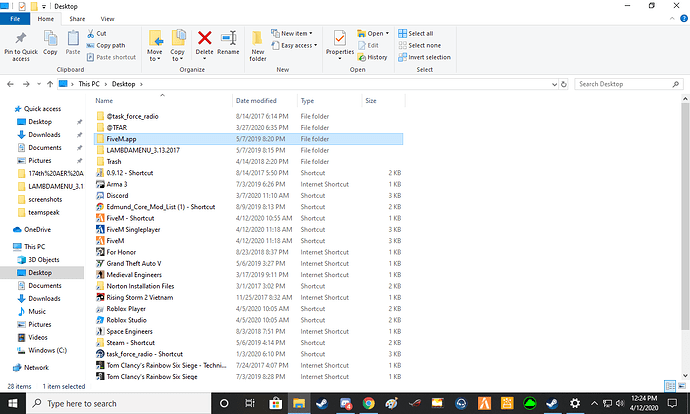
Task: Click Invert selection button
Action: [429, 57]
